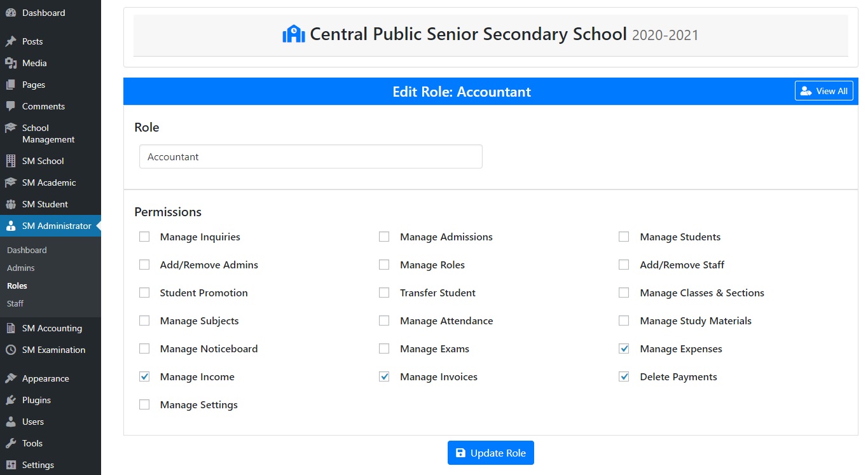
Task: Enable the Manage Admissions permission
Action: click(x=384, y=237)
